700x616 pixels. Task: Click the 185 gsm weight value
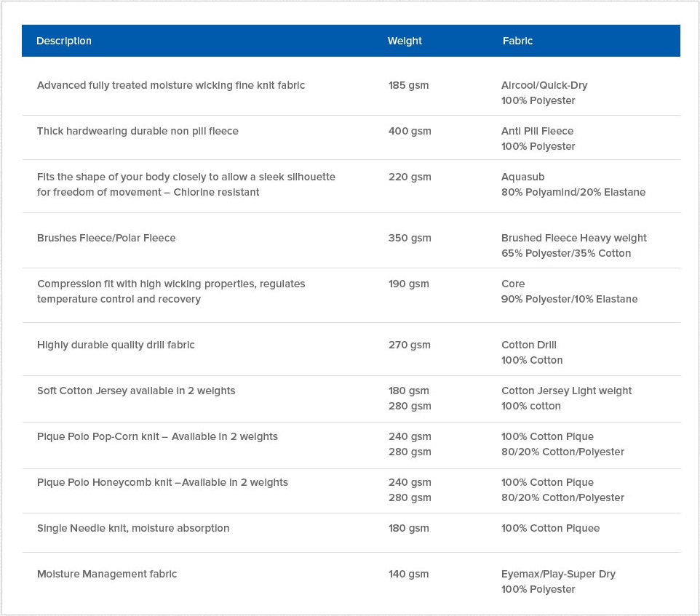408,85
